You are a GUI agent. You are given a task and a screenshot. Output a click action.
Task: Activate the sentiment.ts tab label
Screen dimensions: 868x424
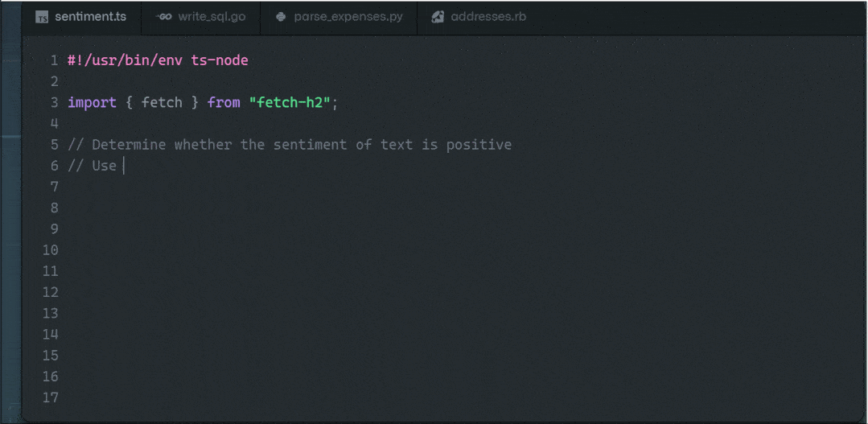click(x=90, y=17)
